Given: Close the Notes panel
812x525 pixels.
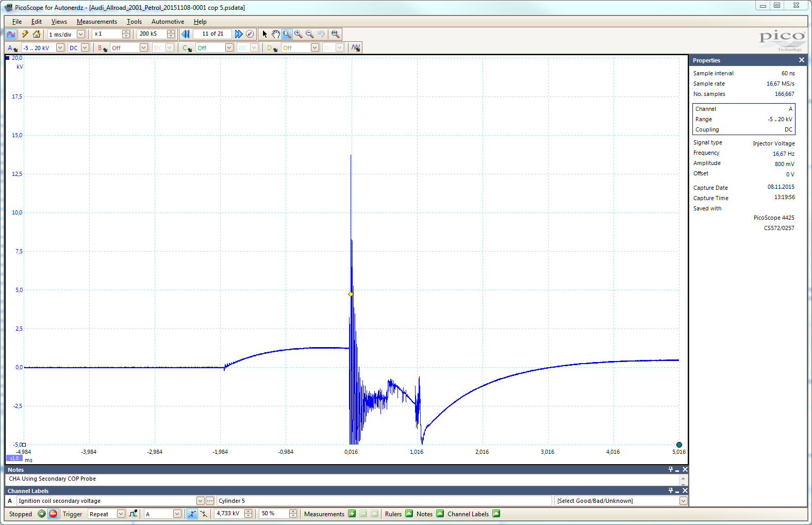Looking at the screenshot, I should (x=685, y=469).
